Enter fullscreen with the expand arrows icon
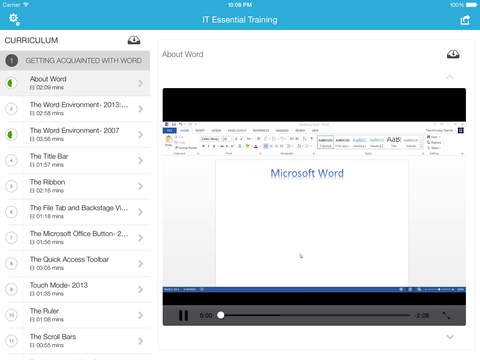This screenshot has width=480, height=360. (446, 315)
